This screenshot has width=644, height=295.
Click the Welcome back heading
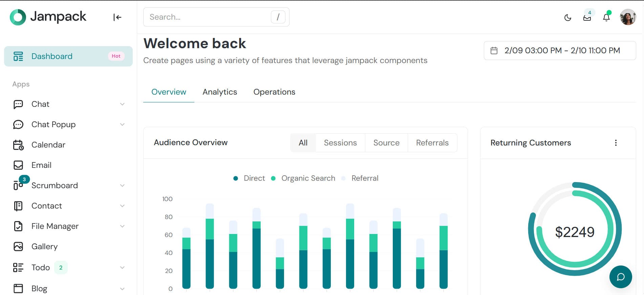click(195, 43)
